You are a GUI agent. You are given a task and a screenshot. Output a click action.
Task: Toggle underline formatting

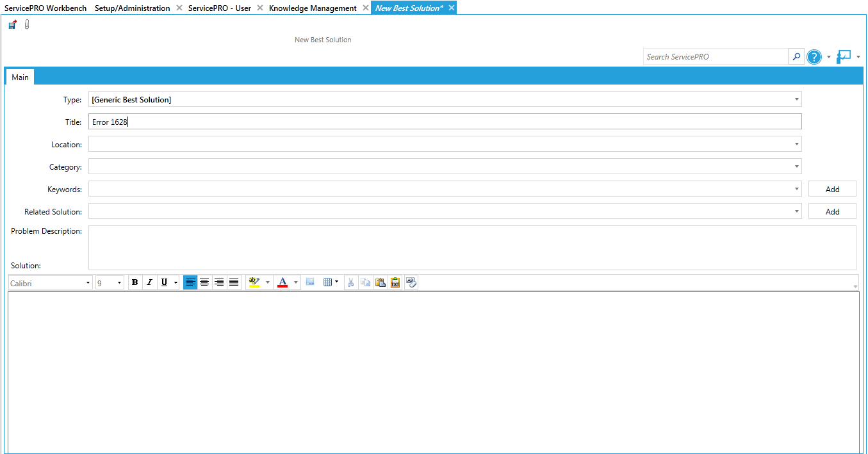pyautogui.click(x=165, y=282)
